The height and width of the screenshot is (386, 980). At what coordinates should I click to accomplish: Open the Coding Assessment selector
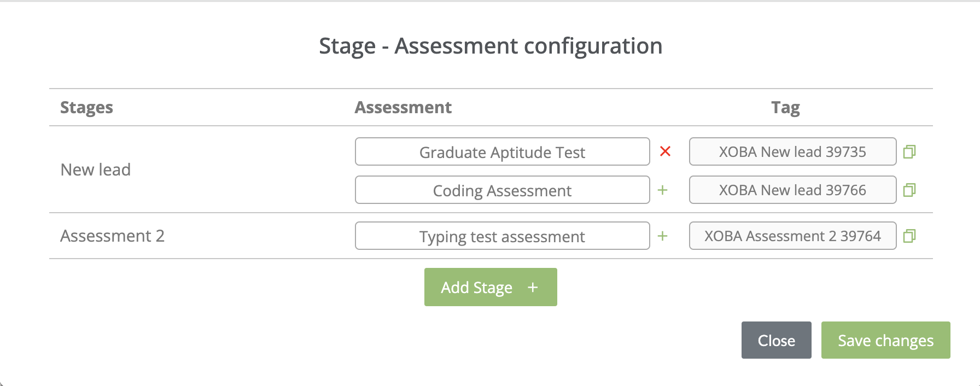click(502, 190)
